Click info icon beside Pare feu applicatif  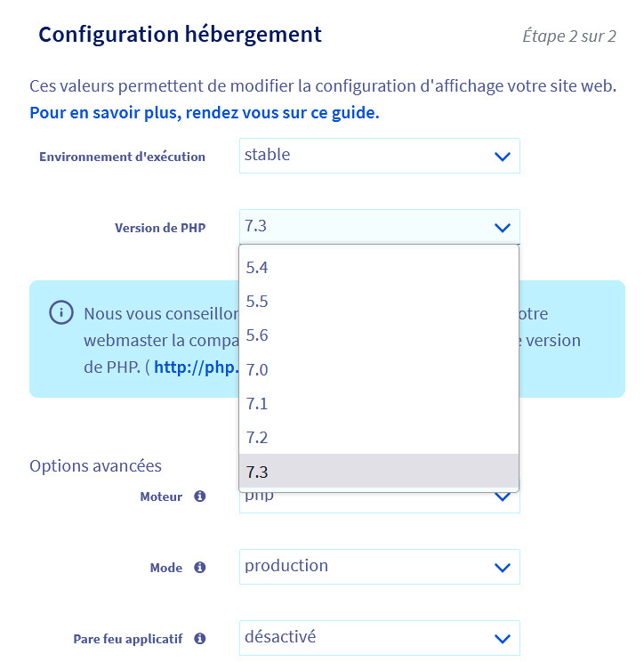pyautogui.click(x=200, y=639)
